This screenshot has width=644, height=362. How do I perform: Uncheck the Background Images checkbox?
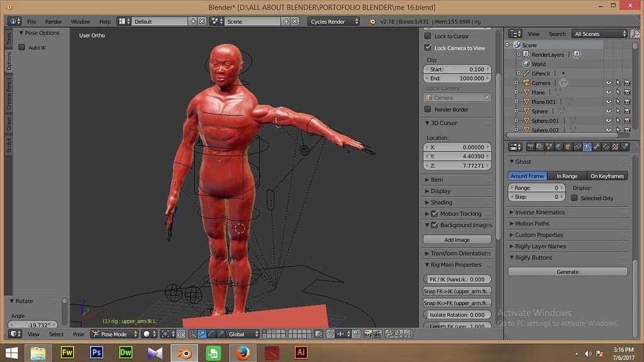tap(434, 225)
